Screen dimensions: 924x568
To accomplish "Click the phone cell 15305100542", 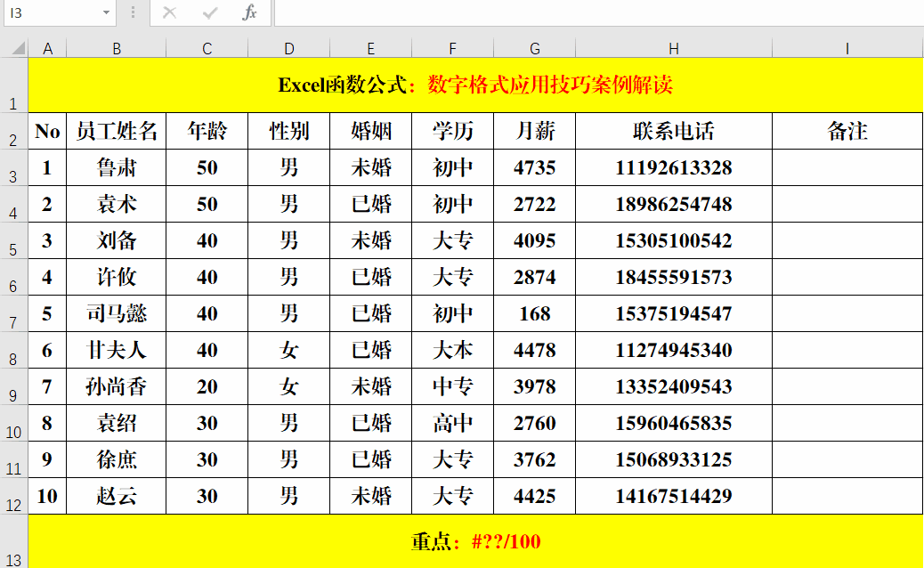I will point(674,241).
